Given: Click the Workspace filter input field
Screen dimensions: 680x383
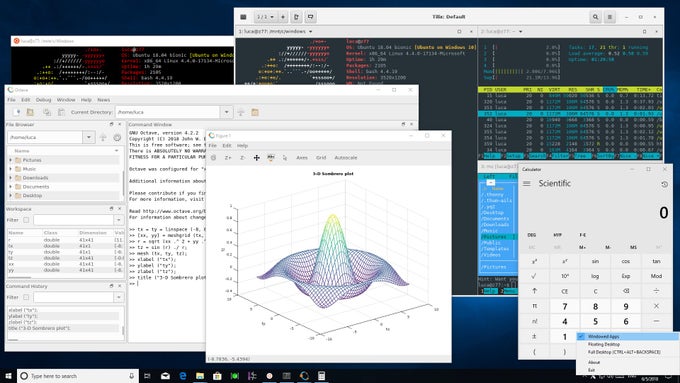Looking at the screenshot, I should pyautogui.click(x=74, y=220).
